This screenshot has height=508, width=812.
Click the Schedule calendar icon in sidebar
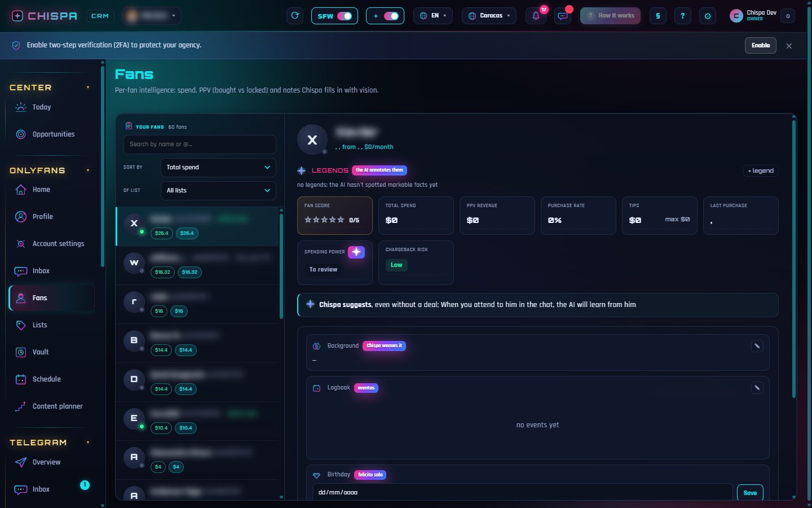[21, 379]
